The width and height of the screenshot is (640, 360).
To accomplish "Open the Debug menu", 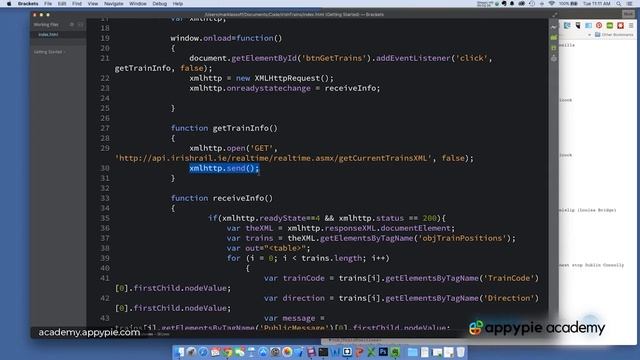I will pos(159,4).
